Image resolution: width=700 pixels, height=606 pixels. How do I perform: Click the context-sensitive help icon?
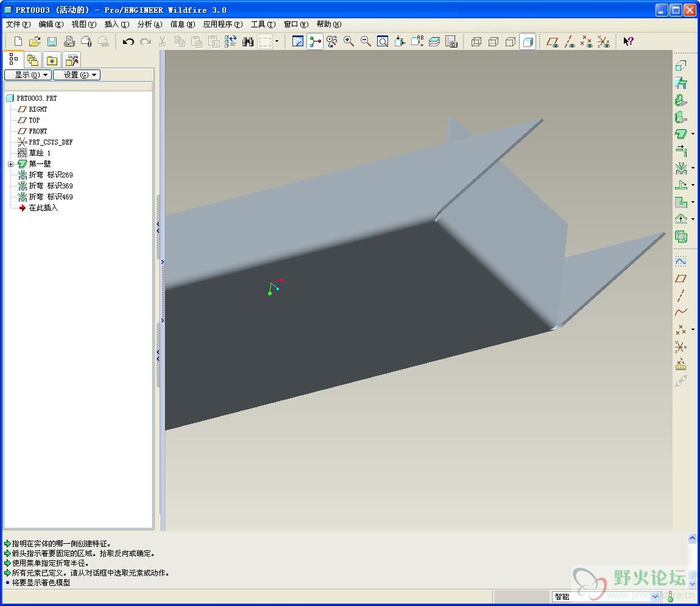point(629,41)
